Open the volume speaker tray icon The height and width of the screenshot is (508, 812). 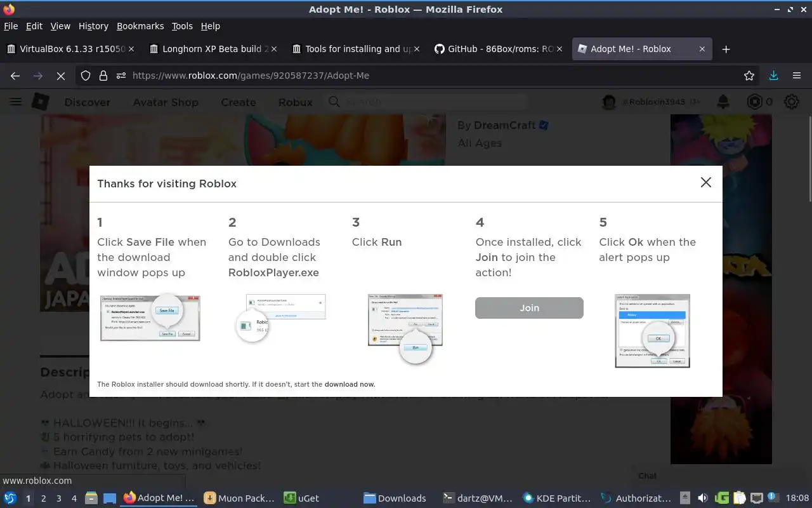703,498
